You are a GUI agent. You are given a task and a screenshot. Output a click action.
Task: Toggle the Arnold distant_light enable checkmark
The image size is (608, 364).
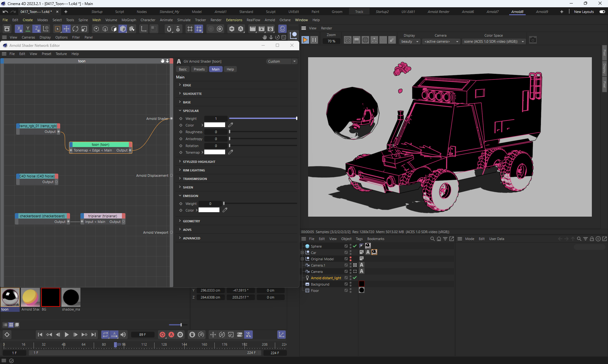point(355,278)
